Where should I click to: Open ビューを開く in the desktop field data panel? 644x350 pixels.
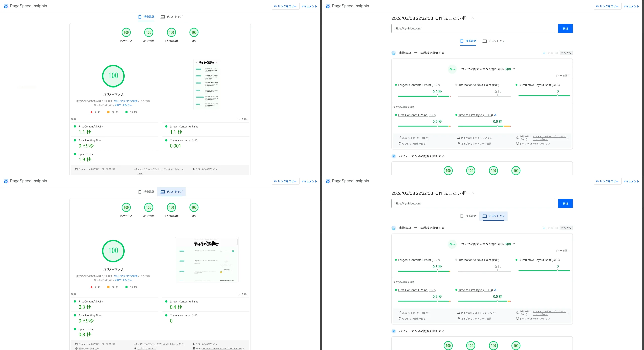tap(562, 250)
